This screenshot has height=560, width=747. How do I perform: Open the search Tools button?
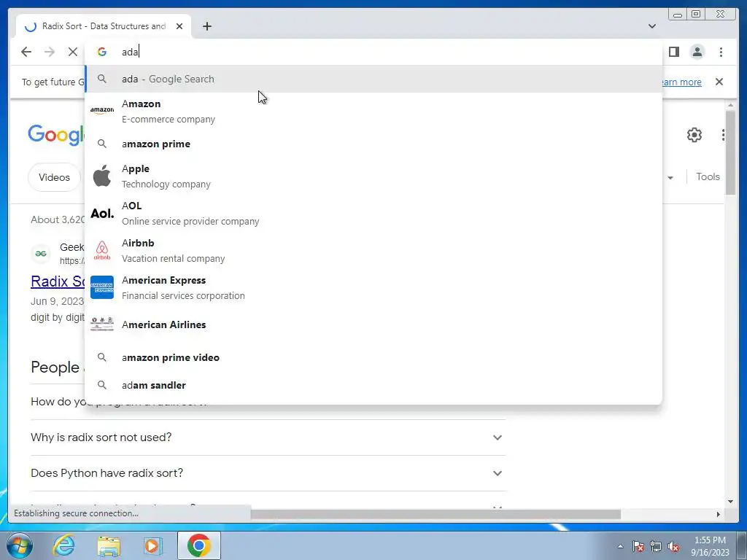tap(708, 176)
